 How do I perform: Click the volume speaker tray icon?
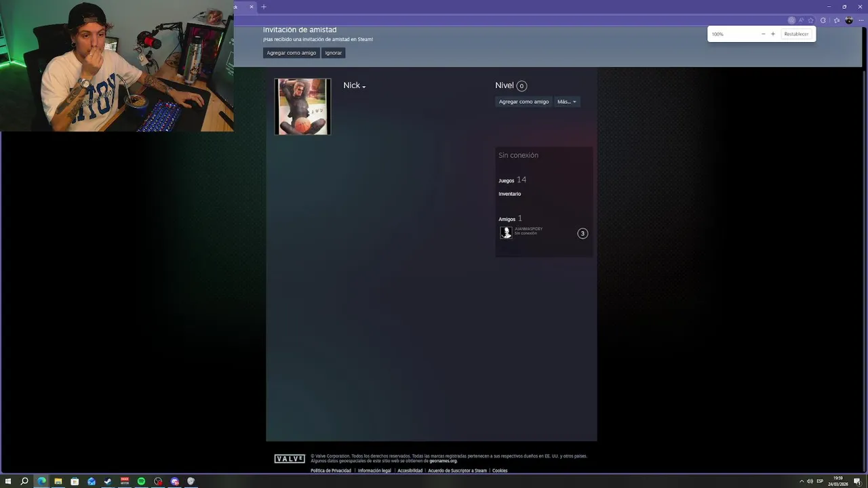pyautogui.click(x=810, y=481)
